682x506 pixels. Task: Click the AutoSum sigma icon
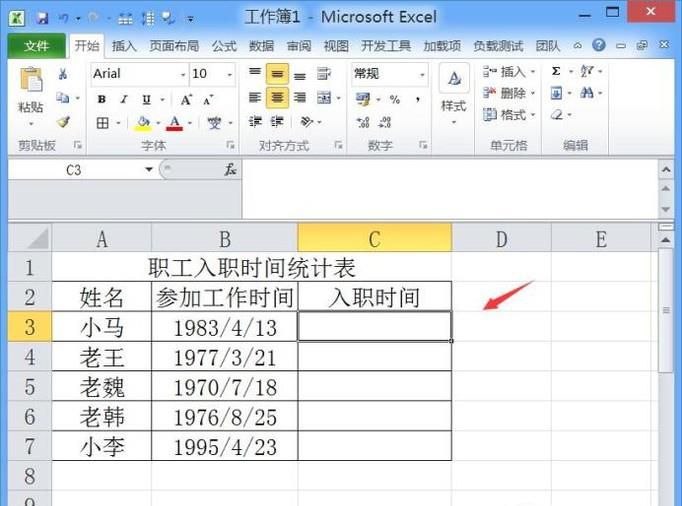click(x=556, y=72)
